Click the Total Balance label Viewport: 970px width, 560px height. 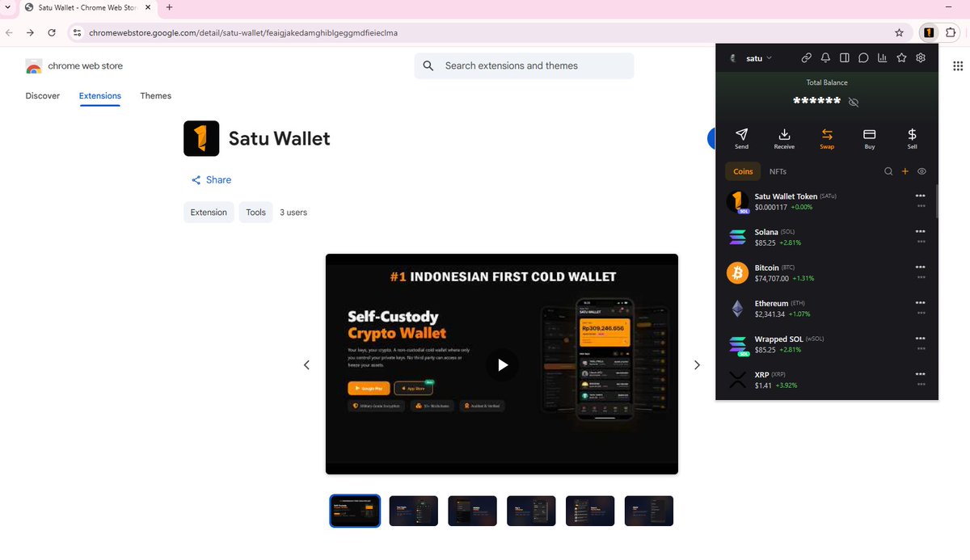tap(827, 82)
